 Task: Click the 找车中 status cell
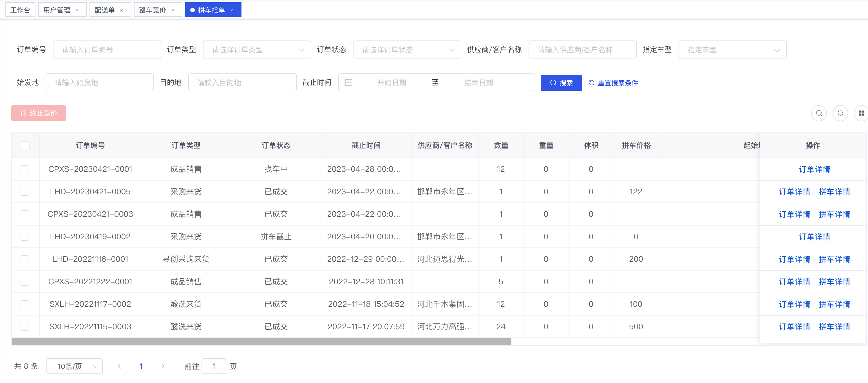click(276, 169)
